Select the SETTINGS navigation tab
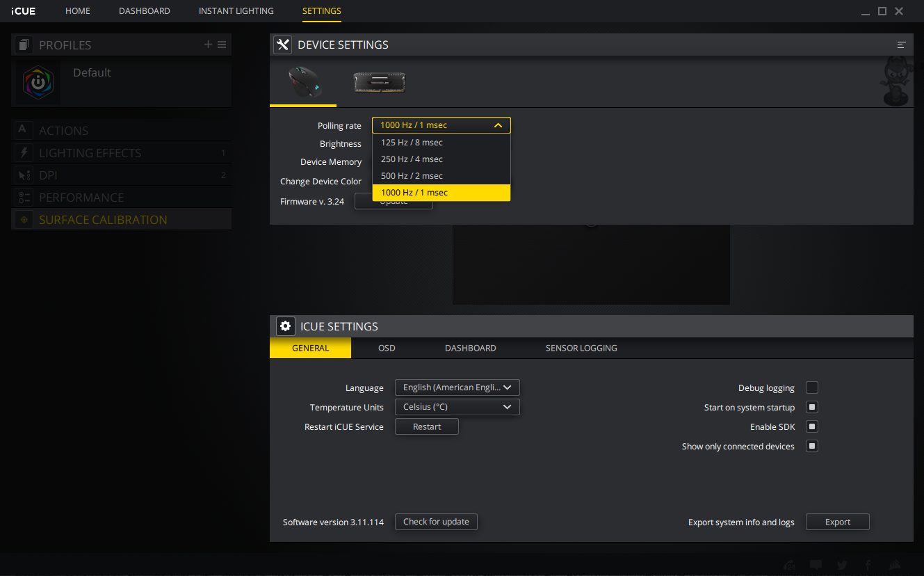The height and width of the screenshot is (576, 924). [322, 11]
